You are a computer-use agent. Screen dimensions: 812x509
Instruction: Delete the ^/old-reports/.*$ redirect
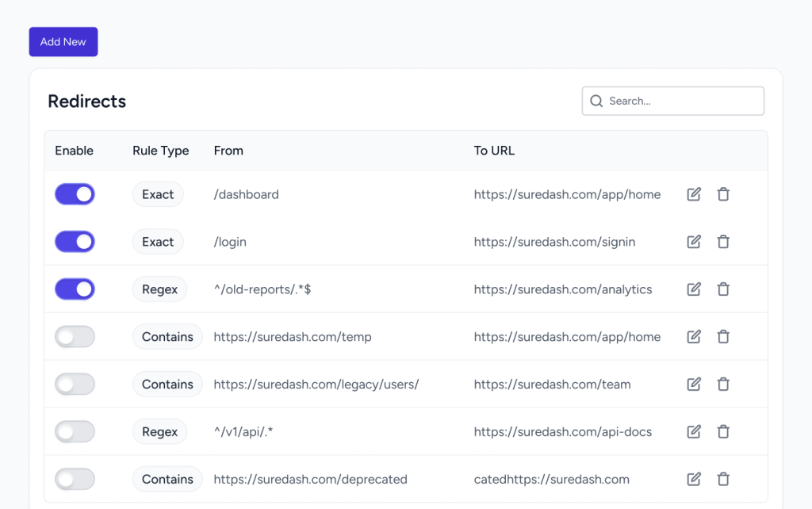coord(723,289)
